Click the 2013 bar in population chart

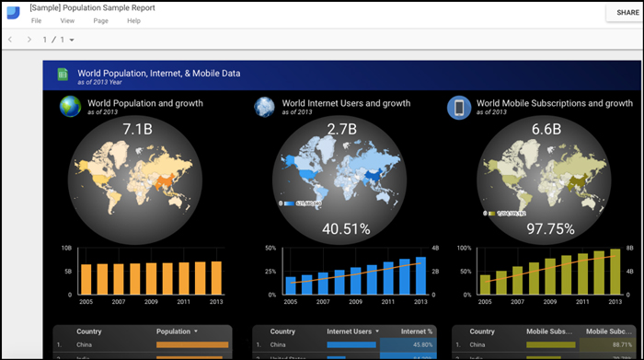tap(216, 278)
